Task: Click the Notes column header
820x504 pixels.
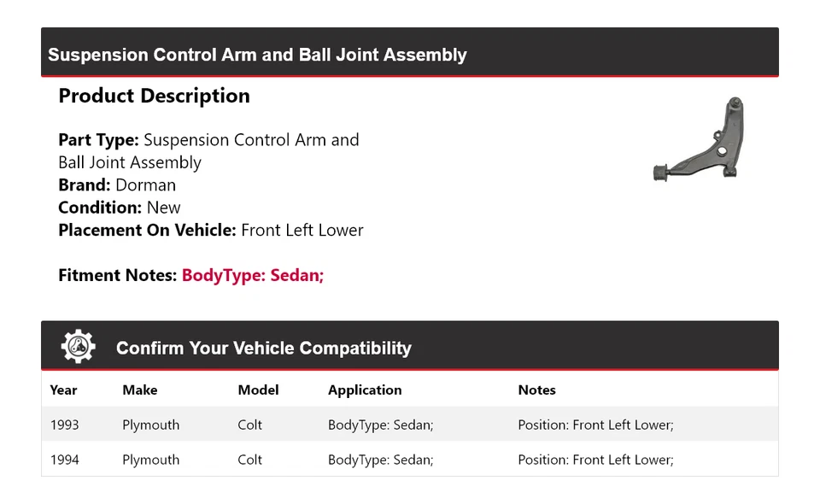Action: 536,390
